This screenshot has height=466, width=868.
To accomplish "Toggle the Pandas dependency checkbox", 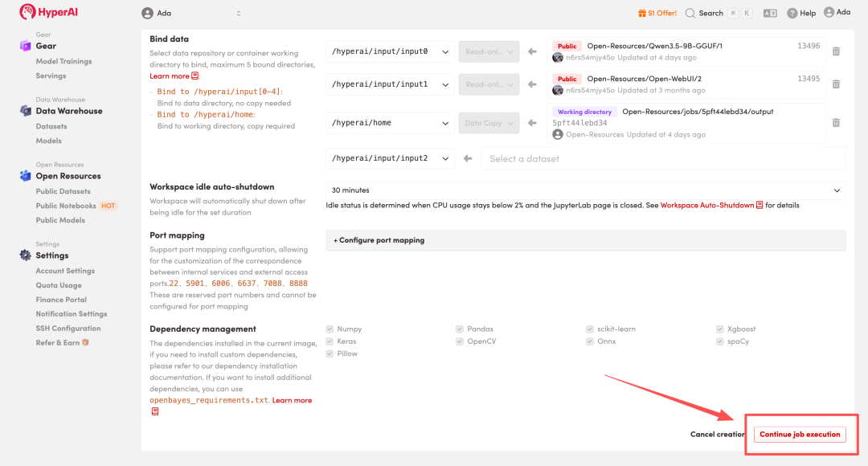I will 460,329.
